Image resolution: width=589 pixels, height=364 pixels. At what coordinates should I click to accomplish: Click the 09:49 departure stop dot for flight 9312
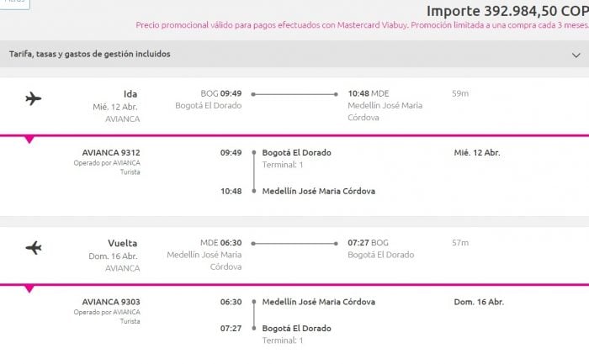coord(253,153)
